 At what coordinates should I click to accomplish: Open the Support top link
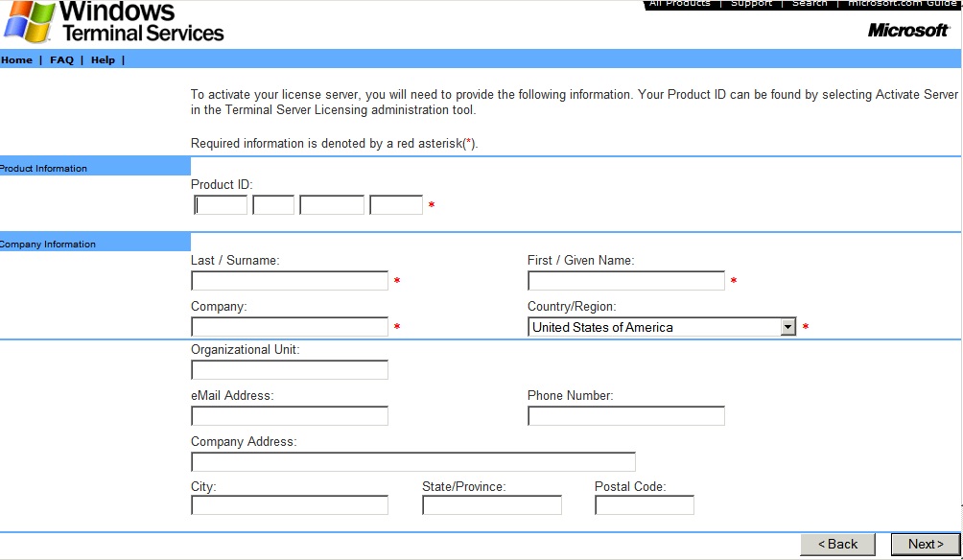pos(751,4)
